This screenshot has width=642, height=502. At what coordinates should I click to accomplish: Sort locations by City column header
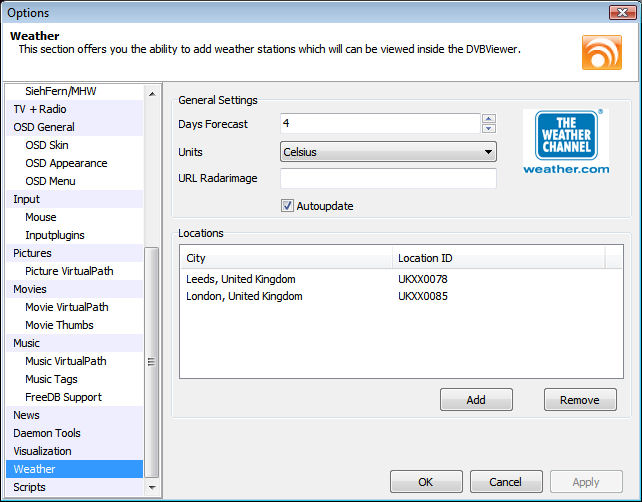point(285,258)
